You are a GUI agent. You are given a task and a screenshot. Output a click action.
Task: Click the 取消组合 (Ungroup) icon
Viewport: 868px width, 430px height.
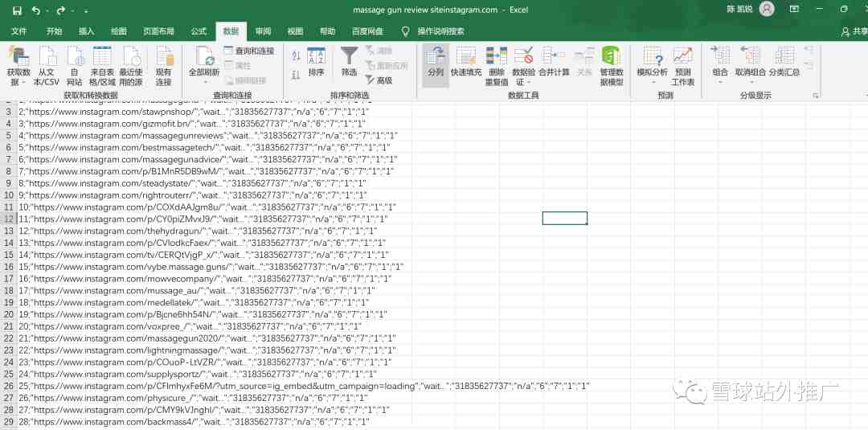click(750, 57)
